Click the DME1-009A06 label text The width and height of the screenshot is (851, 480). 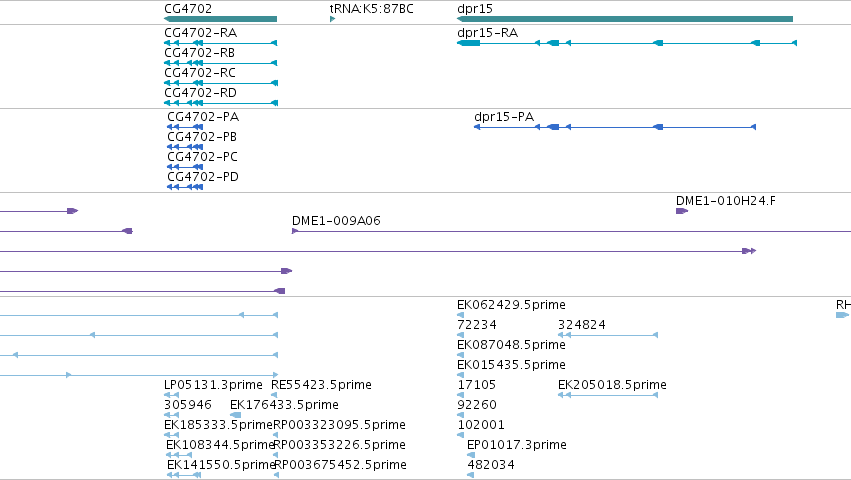tap(336, 220)
